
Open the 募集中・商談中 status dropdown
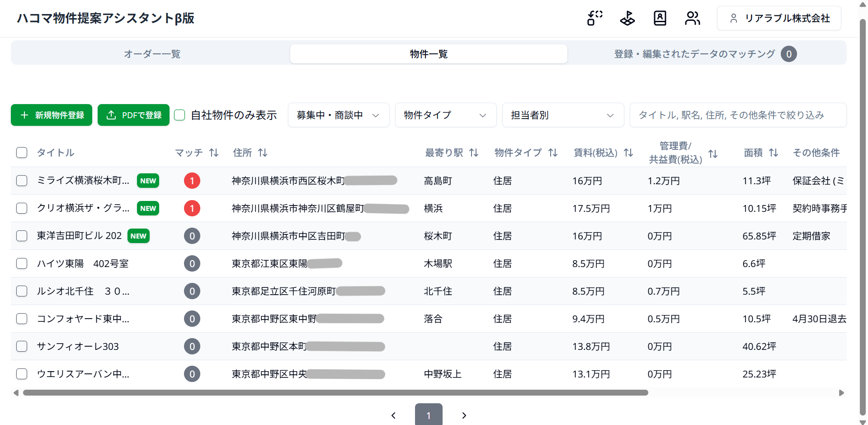[x=338, y=115]
